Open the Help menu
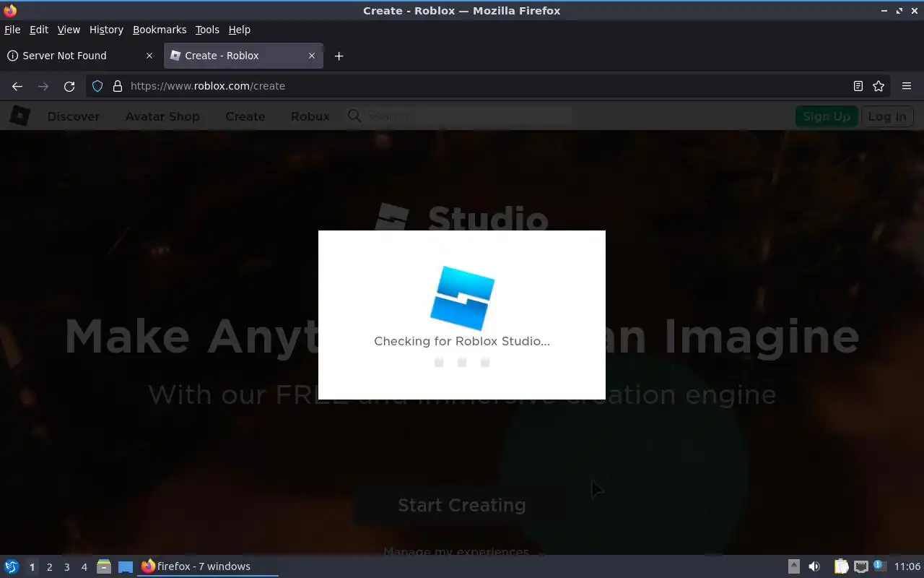 tap(240, 30)
